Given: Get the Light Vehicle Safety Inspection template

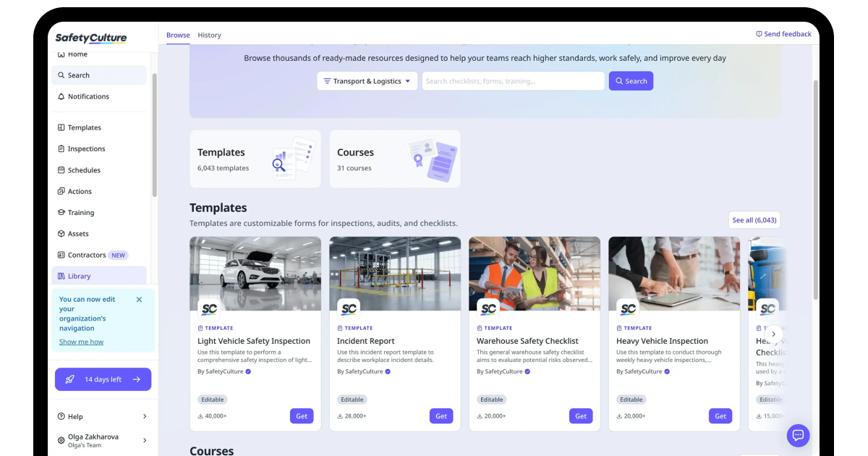Looking at the screenshot, I should (302, 416).
